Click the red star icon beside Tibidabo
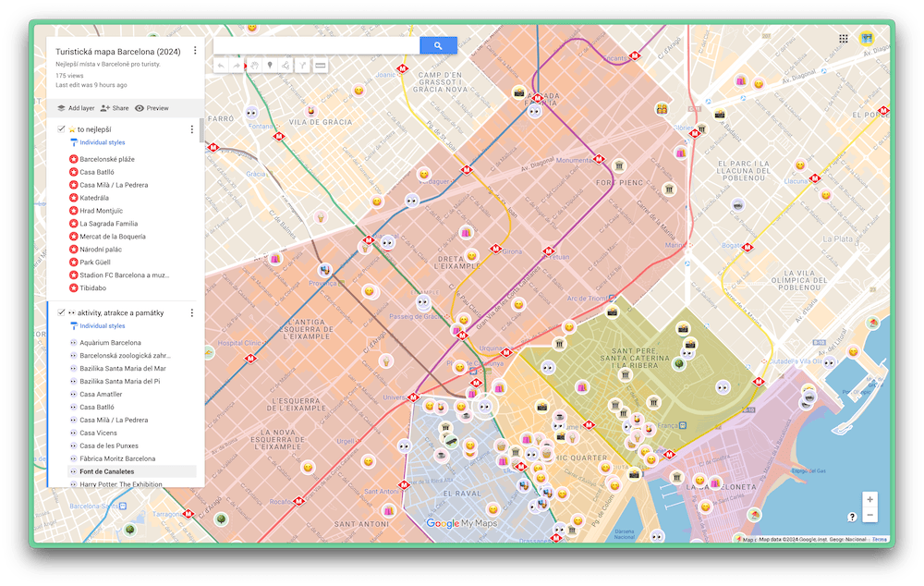Image resolution: width=924 pixels, height=586 pixels. click(x=74, y=287)
